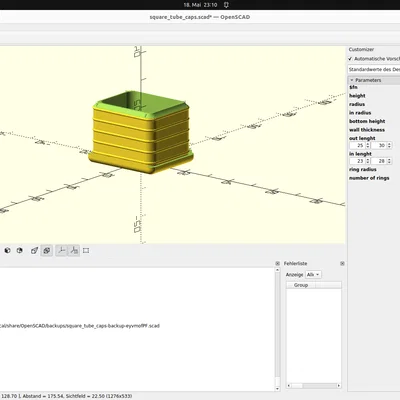Click the Group column header
The height and width of the screenshot is (400, 400).
(x=301, y=285)
